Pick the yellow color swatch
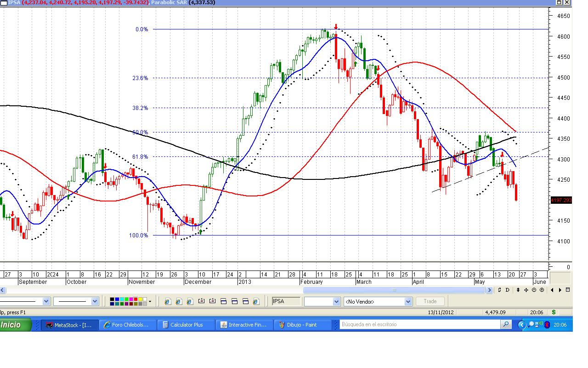 pyautogui.click(x=140, y=299)
